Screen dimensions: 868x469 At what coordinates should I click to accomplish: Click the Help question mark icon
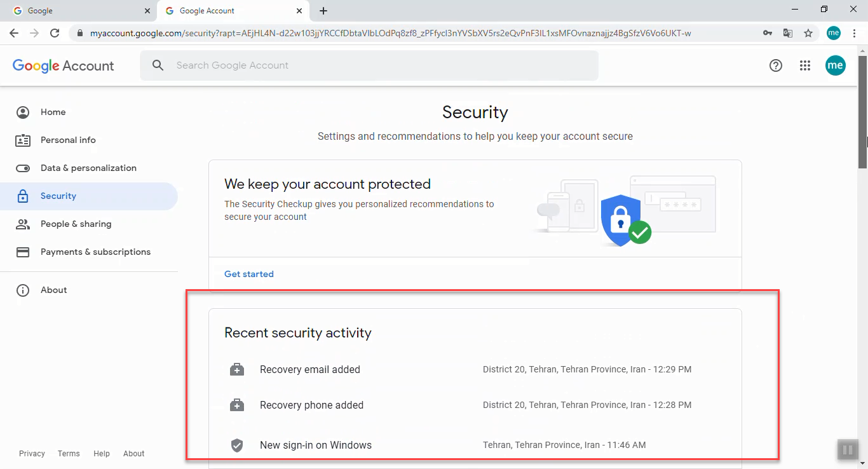tap(775, 65)
